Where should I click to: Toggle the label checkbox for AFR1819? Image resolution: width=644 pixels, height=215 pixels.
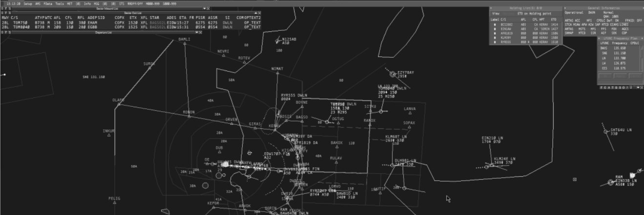click(494, 33)
